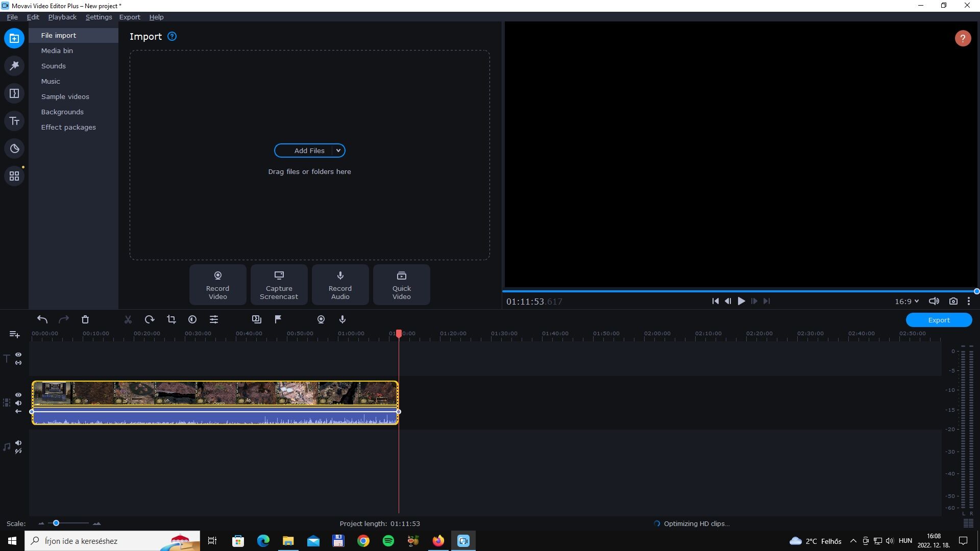Click the Record Audio button
980x551 pixels.
340,285
